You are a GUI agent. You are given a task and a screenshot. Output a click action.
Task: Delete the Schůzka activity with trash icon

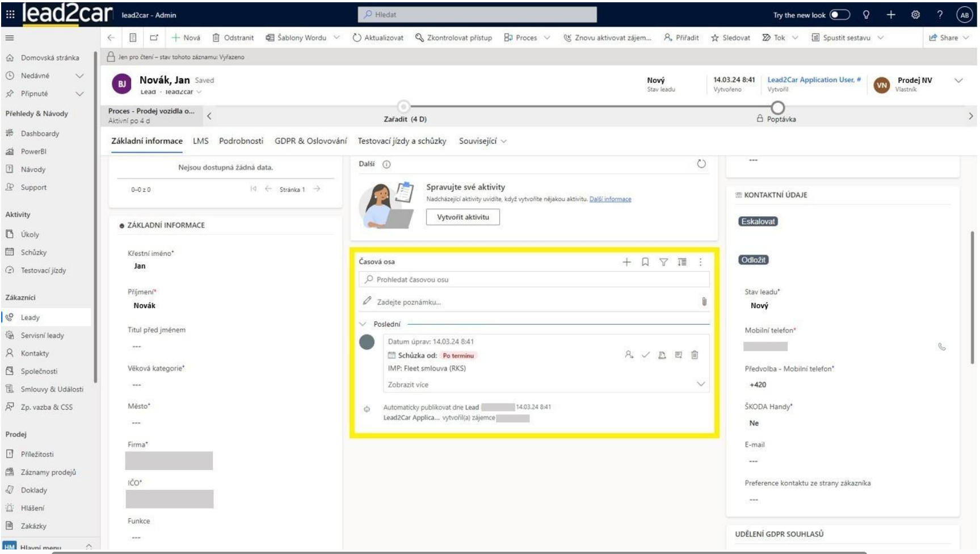click(x=695, y=355)
